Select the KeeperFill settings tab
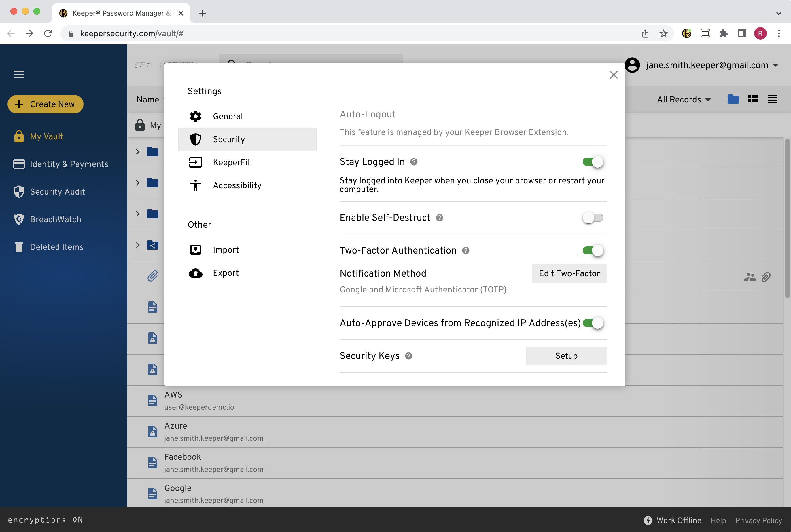791x532 pixels. tap(247, 162)
